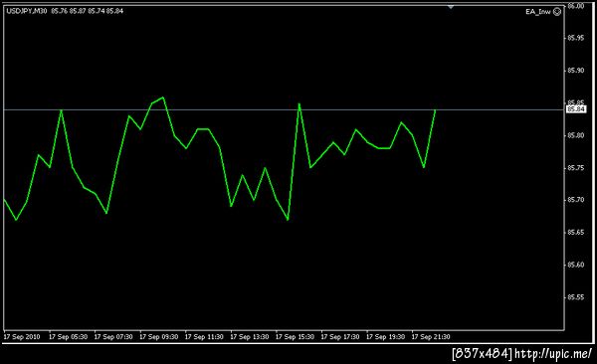Click the 85.65 price scale label
The width and height of the screenshot is (597, 364).
click(x=576, y=233)
